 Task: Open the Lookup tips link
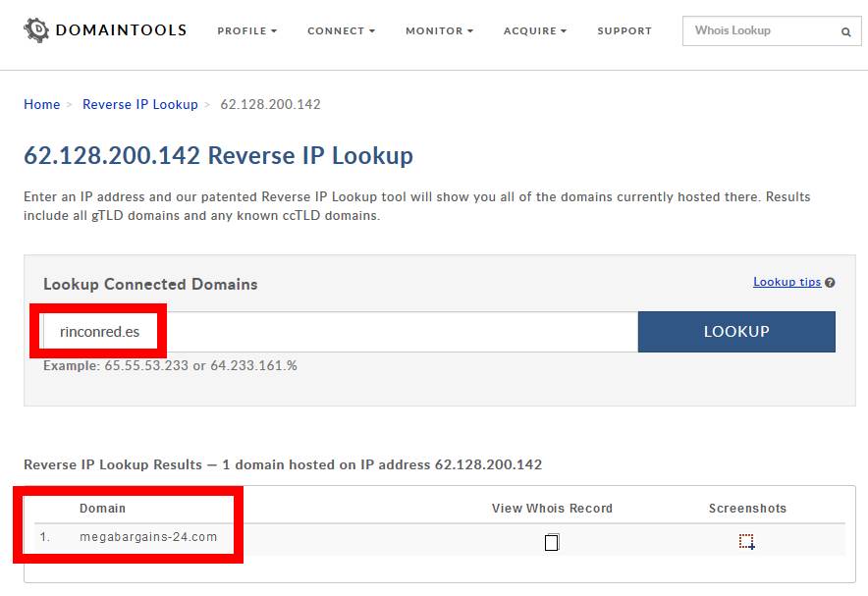pos(787,283)
